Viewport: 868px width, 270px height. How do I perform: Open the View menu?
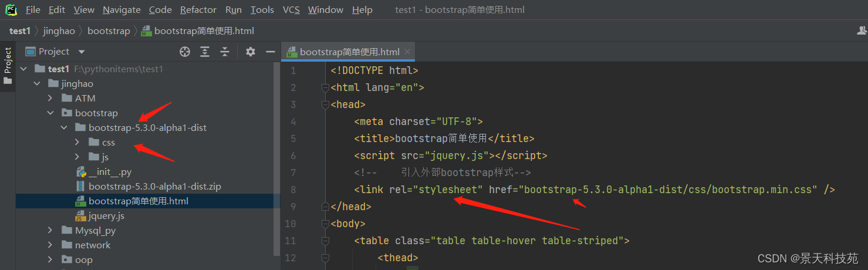point(84,10)
